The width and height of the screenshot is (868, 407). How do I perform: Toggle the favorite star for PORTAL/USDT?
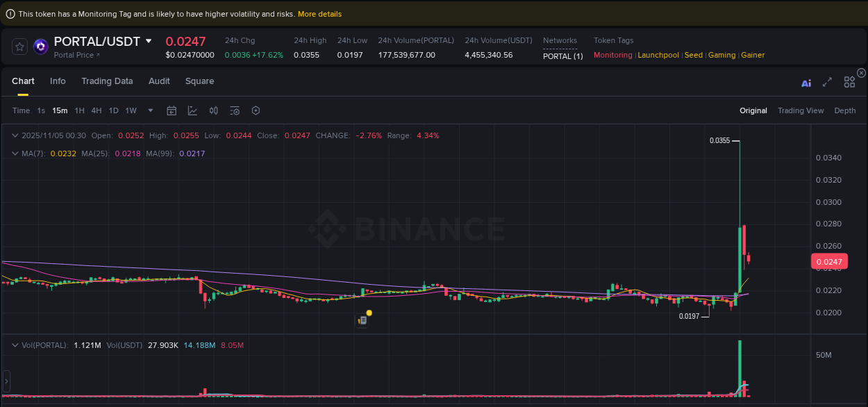point(19,47)
